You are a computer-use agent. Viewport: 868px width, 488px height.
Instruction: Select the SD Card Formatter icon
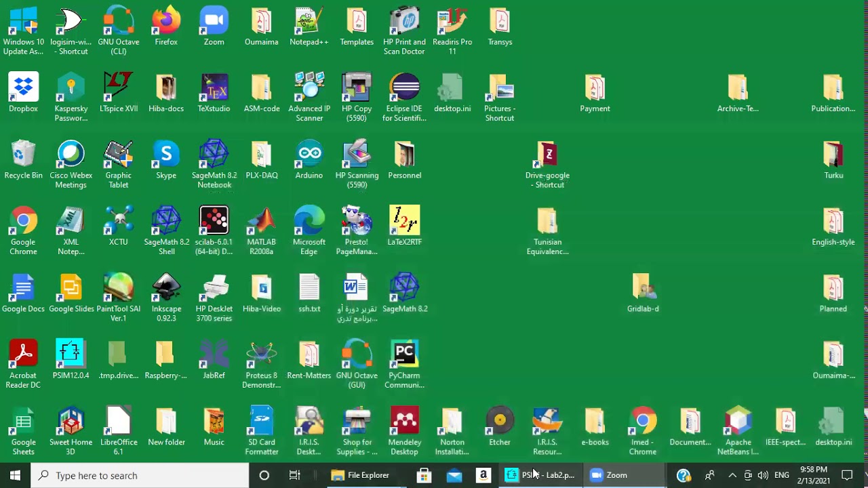(x=262, y=432)
